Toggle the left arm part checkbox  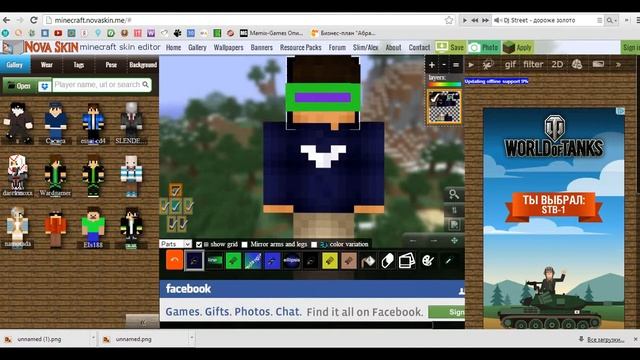click(164, 206)
